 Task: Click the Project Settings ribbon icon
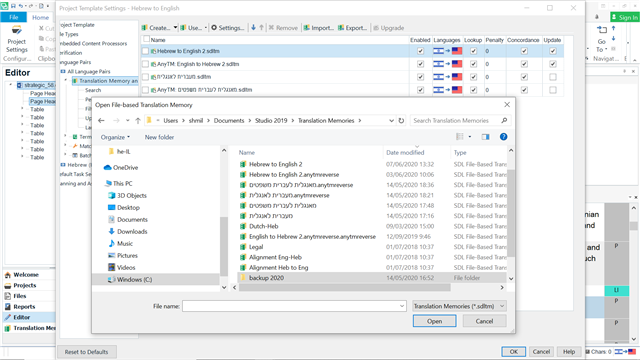coord(17,40)
